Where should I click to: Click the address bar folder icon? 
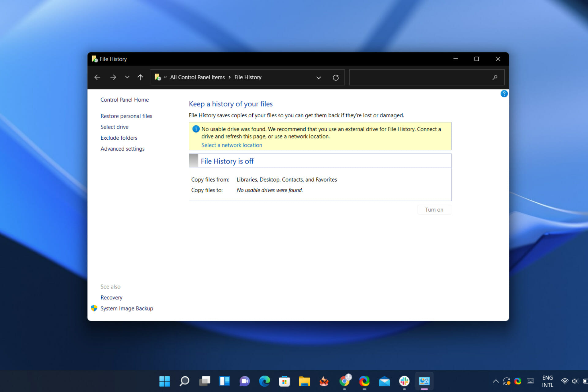coord(158,77)
